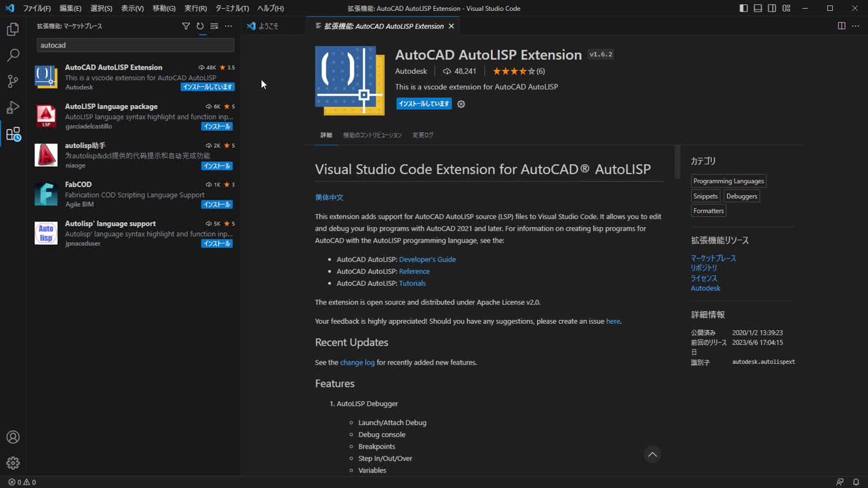This screenshot has width=868, height=488.
Task: Click the Autodesk publisher name in header
Action: click(x=411, y=71)
